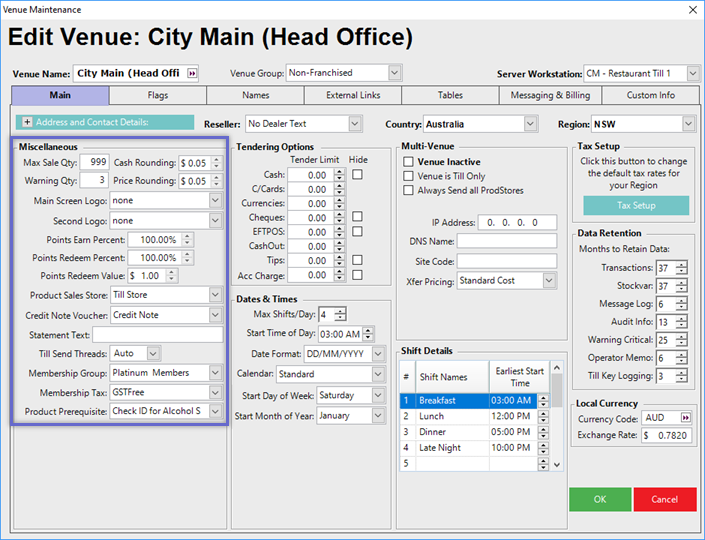Close the Venue Maintenance window
Image resolution: width=705 pixels, height=540 pixels.
pyautogui.click(x=693, y=10)
